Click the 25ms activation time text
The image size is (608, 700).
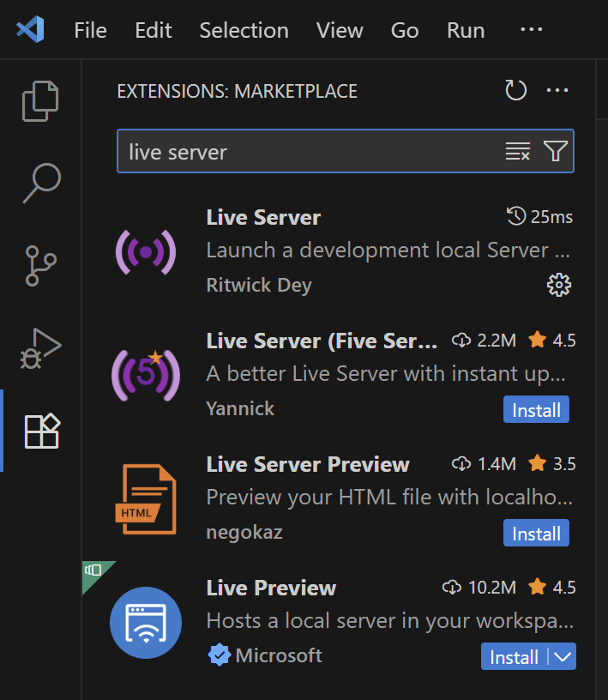pos(551,217)
